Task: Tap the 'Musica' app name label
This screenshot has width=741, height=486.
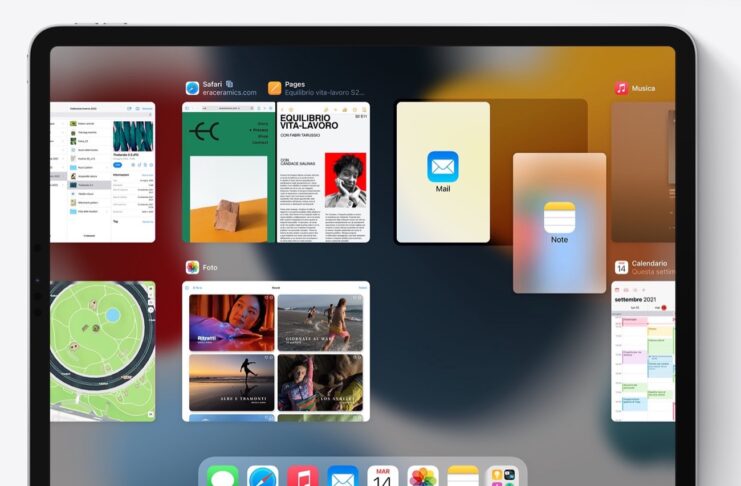Action: pyautogui.click(x=643, y=88)
